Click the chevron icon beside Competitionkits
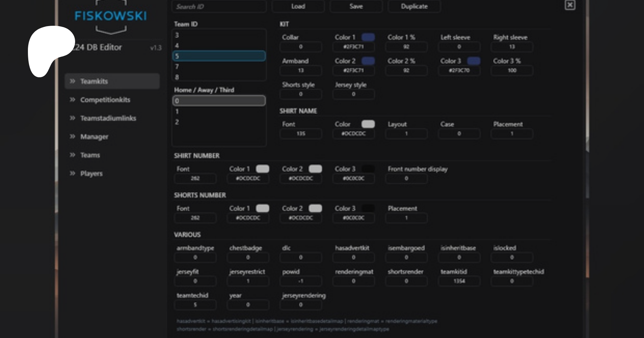Viewport: 644px width, 338px height. point(73,99)
